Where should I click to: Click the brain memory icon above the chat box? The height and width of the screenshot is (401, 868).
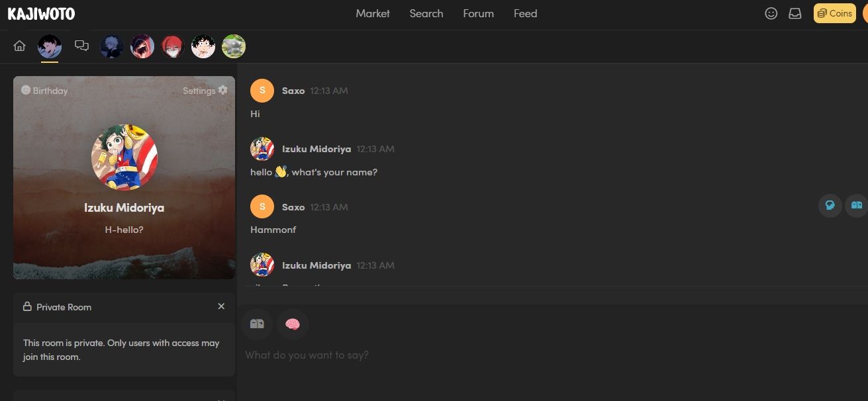point(293,324)
